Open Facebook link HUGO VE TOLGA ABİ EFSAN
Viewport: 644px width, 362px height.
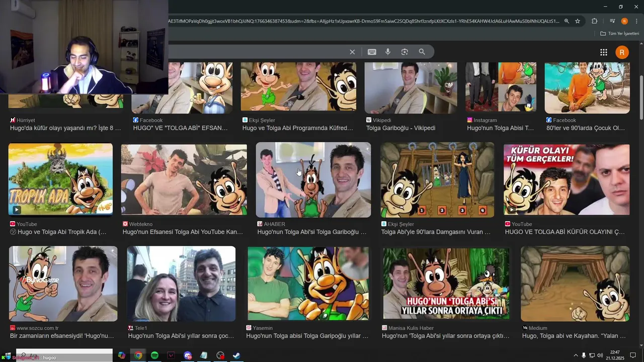tap(180, 128)
